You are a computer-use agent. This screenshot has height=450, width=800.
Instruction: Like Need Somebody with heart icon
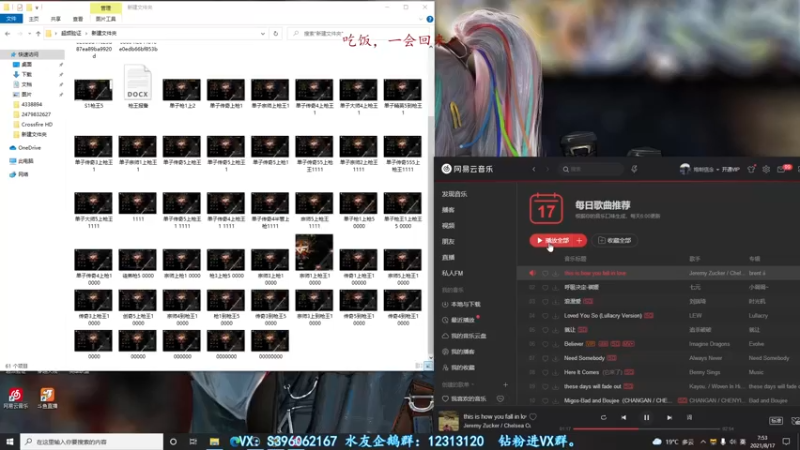pos(545,358)
